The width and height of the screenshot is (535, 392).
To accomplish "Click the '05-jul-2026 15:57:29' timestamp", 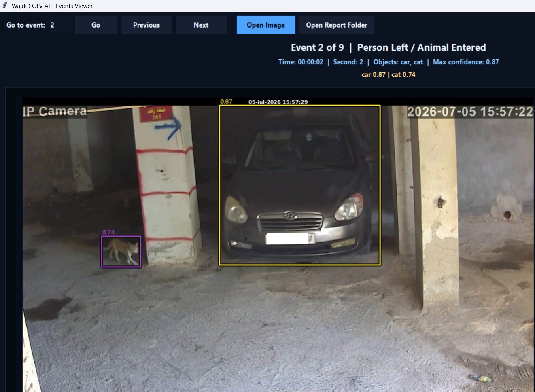I will click(x=278, y=102).
